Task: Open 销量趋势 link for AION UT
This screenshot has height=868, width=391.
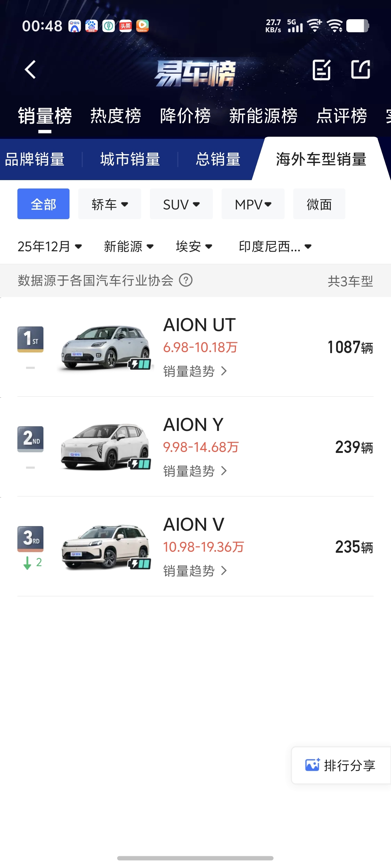Action: pyautogui.click(x=195, y=371)
